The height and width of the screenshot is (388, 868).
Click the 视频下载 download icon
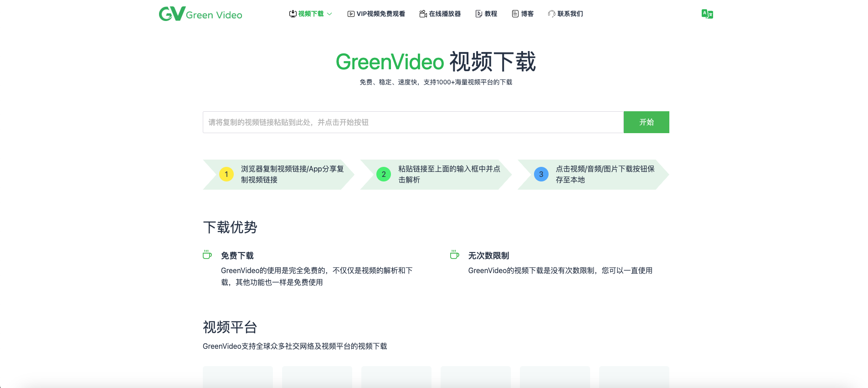click(293, 14)
